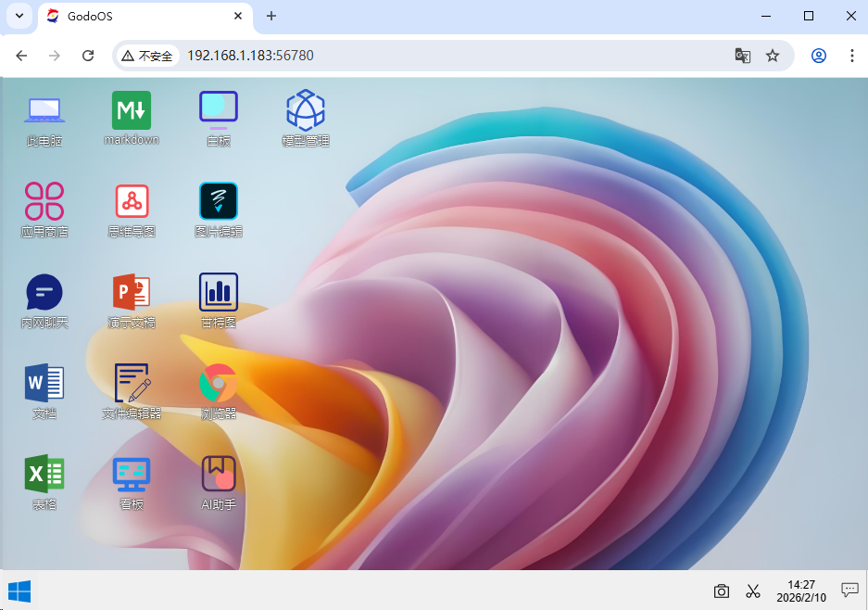Screen dimensions: 868x610
Task: Click the camera screenshot icon in taskbar
Action: click(x=722, y=591)
